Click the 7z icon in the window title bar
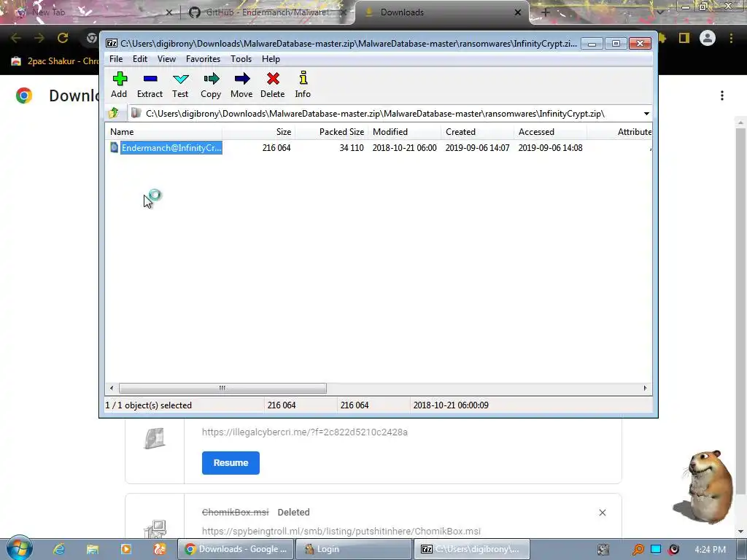The width and height of the screenshot is (747, 560). pos(112,43)
